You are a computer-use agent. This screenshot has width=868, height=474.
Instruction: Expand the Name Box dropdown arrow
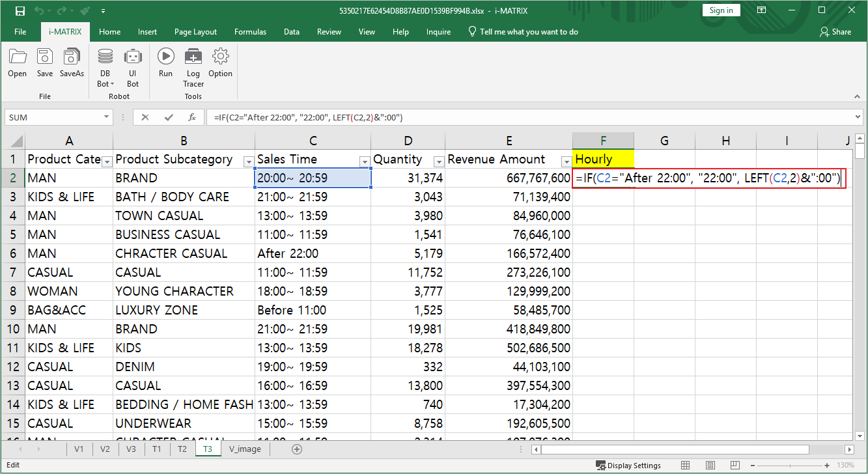tap(107, 118)
